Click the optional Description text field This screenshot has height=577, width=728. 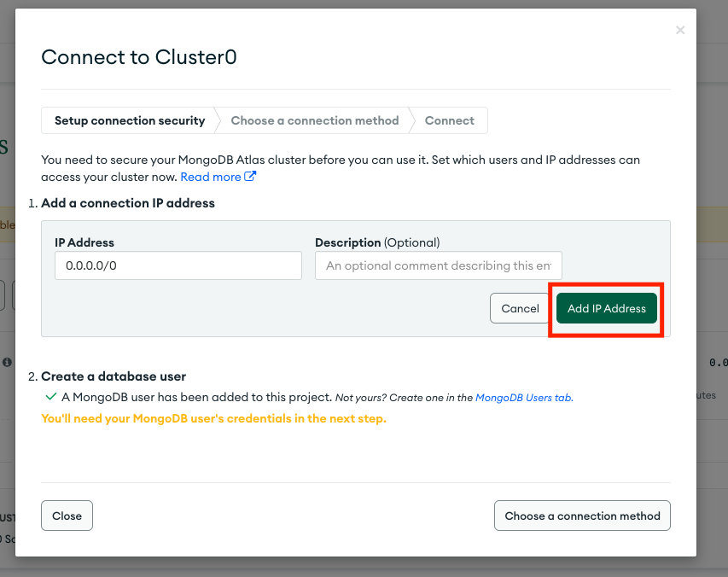439,265
